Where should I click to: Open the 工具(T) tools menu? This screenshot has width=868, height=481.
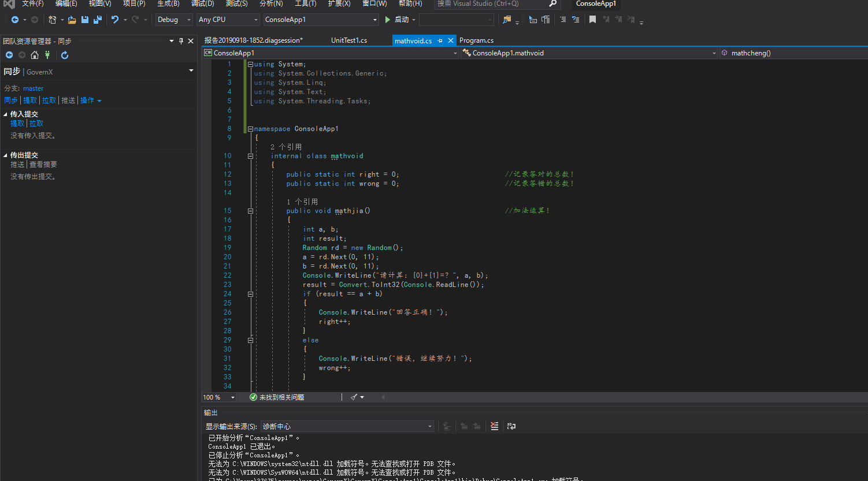[305, 3]
